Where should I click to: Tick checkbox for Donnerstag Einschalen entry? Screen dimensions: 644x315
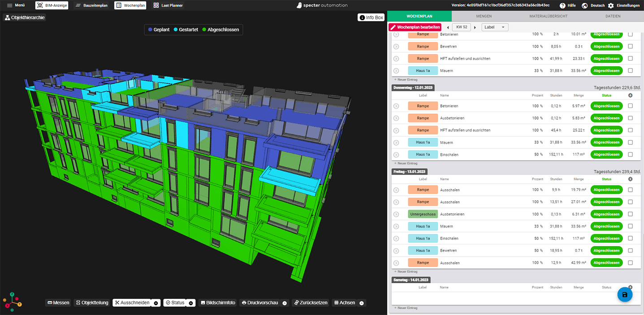pos(631,155)
